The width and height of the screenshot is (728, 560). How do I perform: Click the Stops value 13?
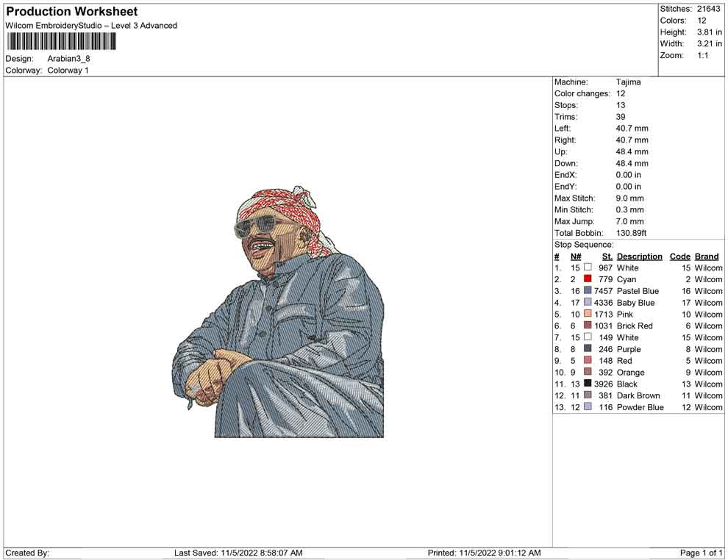click(621, 105)
